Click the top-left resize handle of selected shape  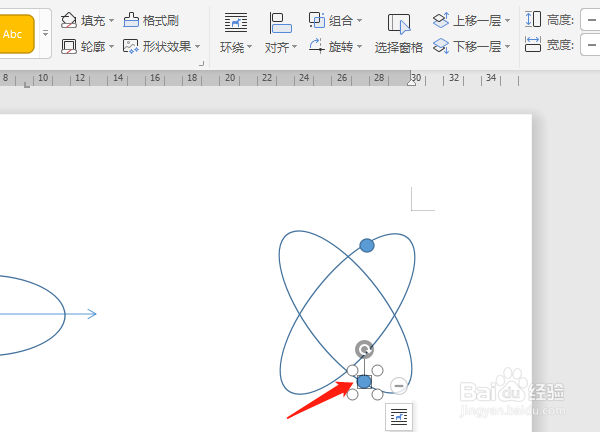click(x=352, y=370)
